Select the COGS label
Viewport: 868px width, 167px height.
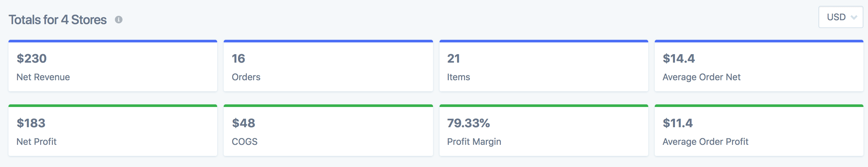244,142
